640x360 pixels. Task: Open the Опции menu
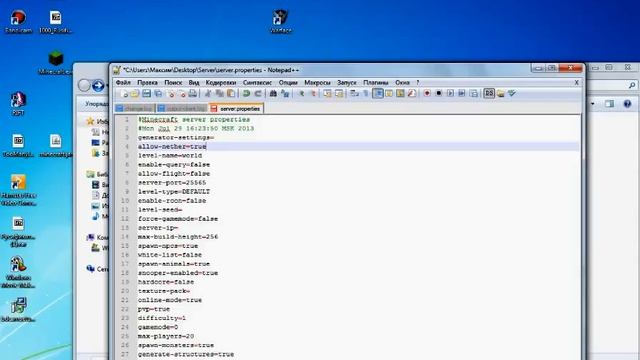click(x=288, y=82)
